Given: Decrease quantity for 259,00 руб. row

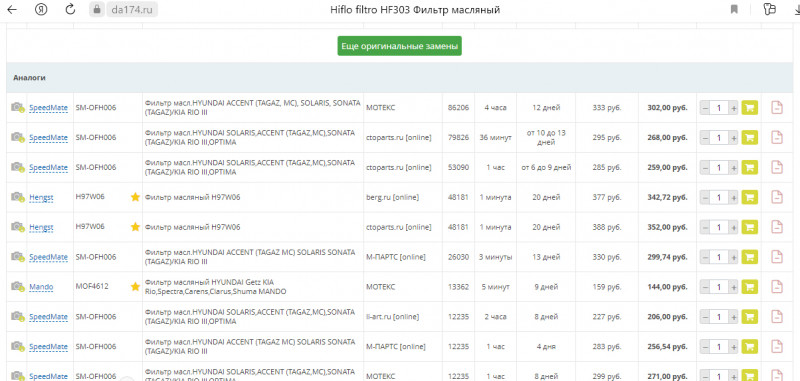Looking at the screenshot, I should click(x=705, y=167).
